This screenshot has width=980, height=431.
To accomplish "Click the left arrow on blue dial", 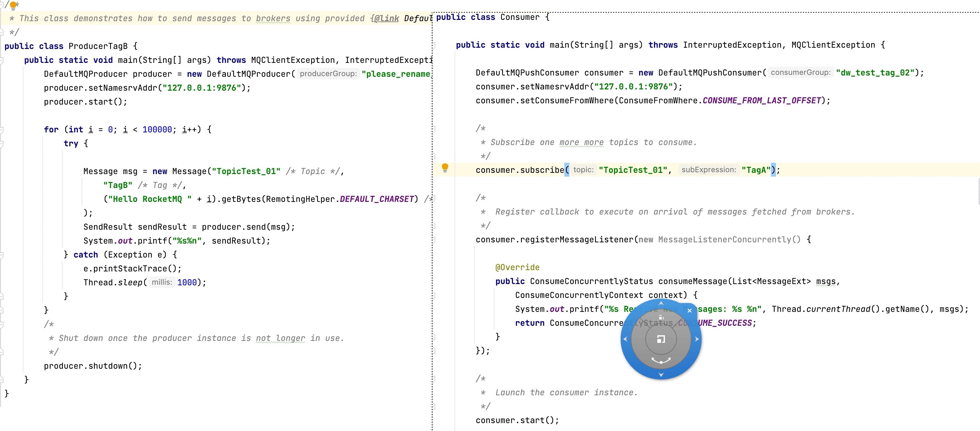I will click(x=625, y=339).
